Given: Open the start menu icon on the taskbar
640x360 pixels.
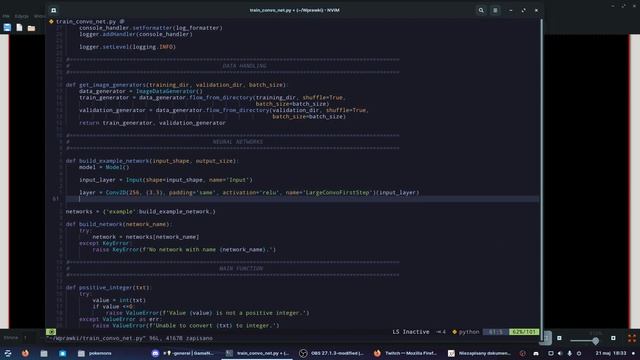Looking at the screenshot, I should (x=7, y=353).
